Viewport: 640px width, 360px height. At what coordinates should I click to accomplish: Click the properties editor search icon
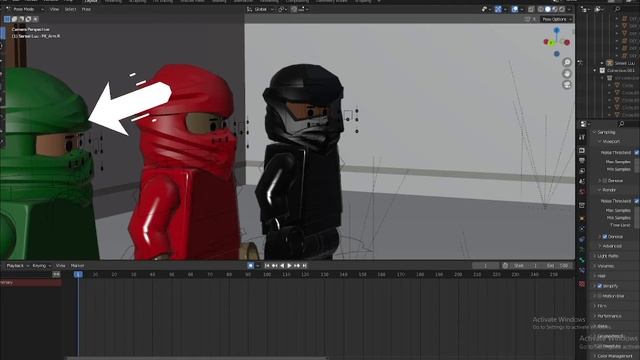click(x=622, y=124)
